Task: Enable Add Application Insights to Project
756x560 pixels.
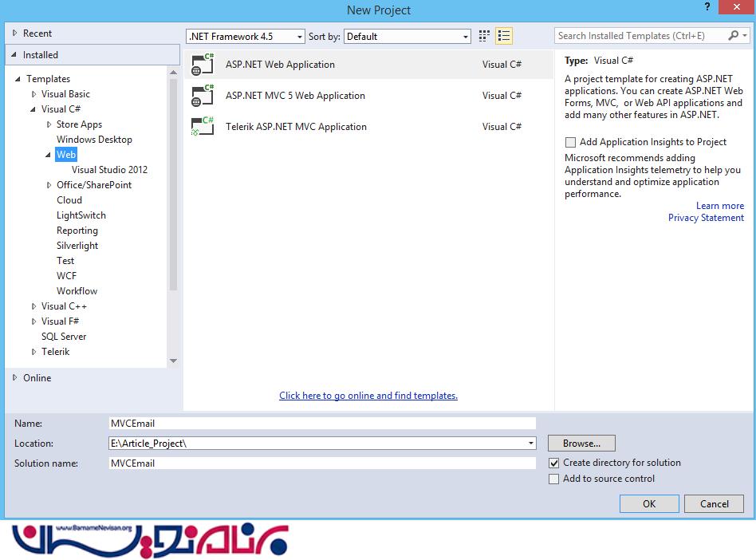Action: point(570,142)
